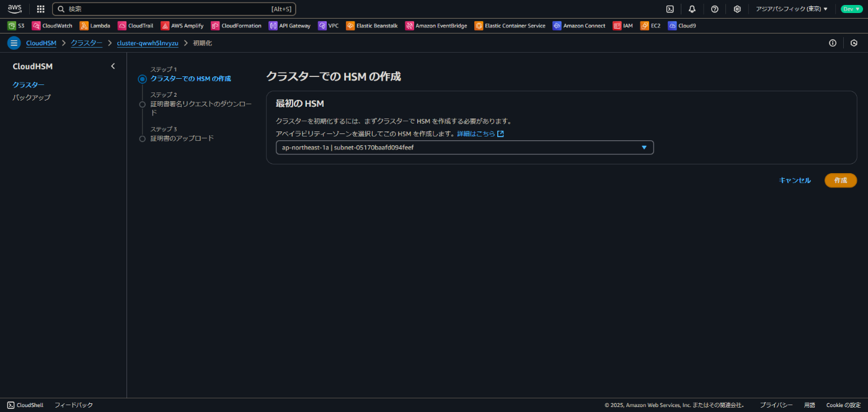This screenshot has width=868, height=412.
Task: Select step 1 クラスターでの HSM の作成
Action: pos(190,79)
